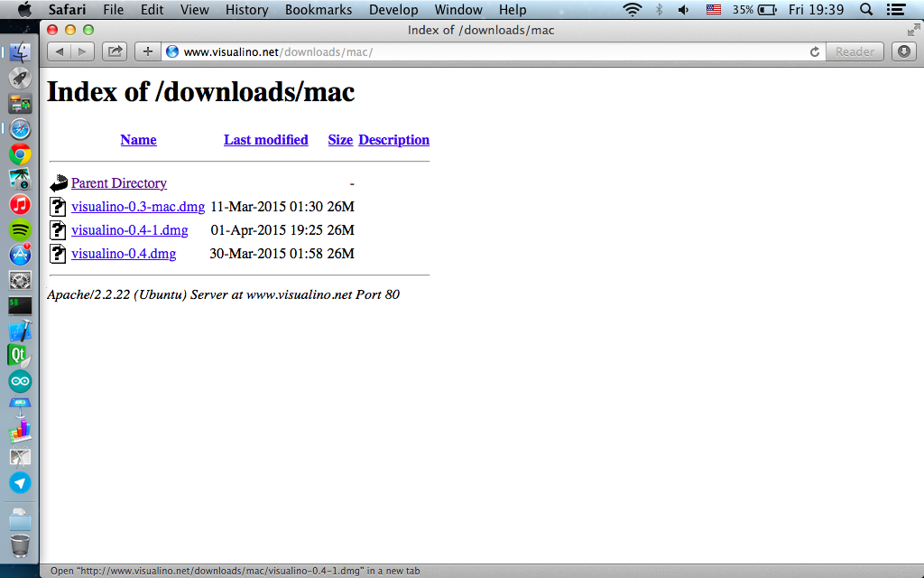Open iPhoto palm tree icon in dock
The height and width of the screenshot is (578, 924).
click(x=20, y=180)
